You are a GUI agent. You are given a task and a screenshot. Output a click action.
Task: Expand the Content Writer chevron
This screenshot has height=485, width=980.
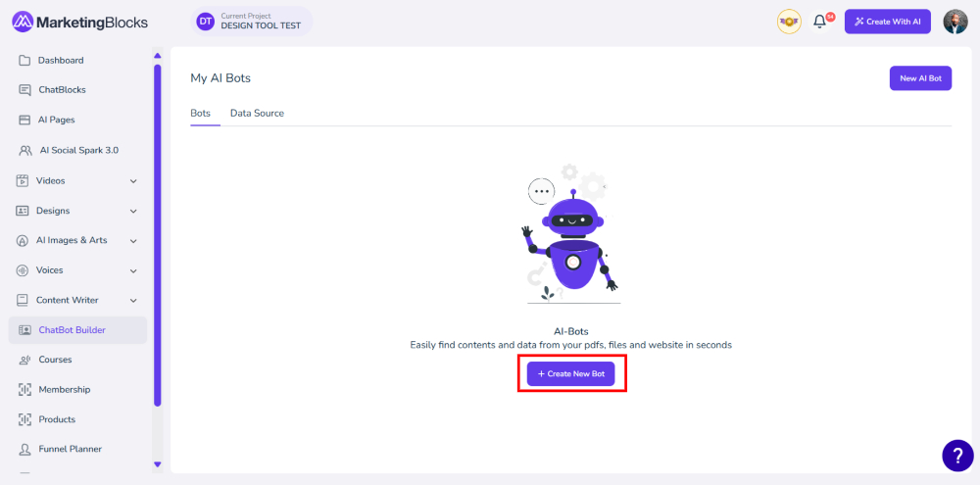click(x=133, y=301)
